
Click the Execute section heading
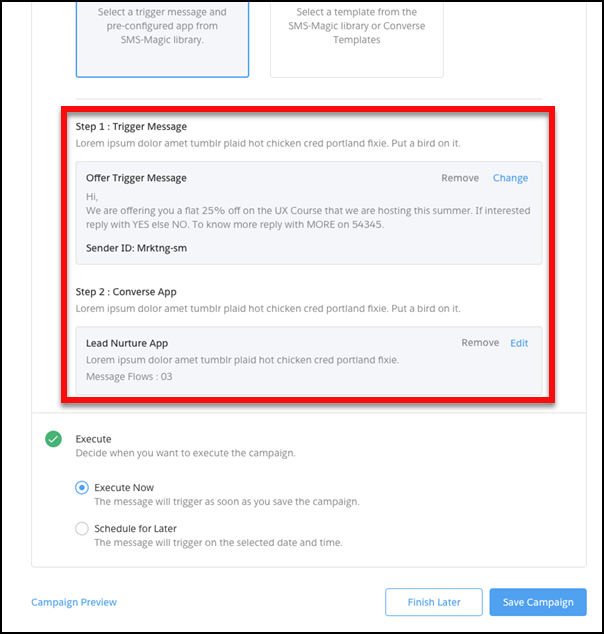[x=93, y=439]
